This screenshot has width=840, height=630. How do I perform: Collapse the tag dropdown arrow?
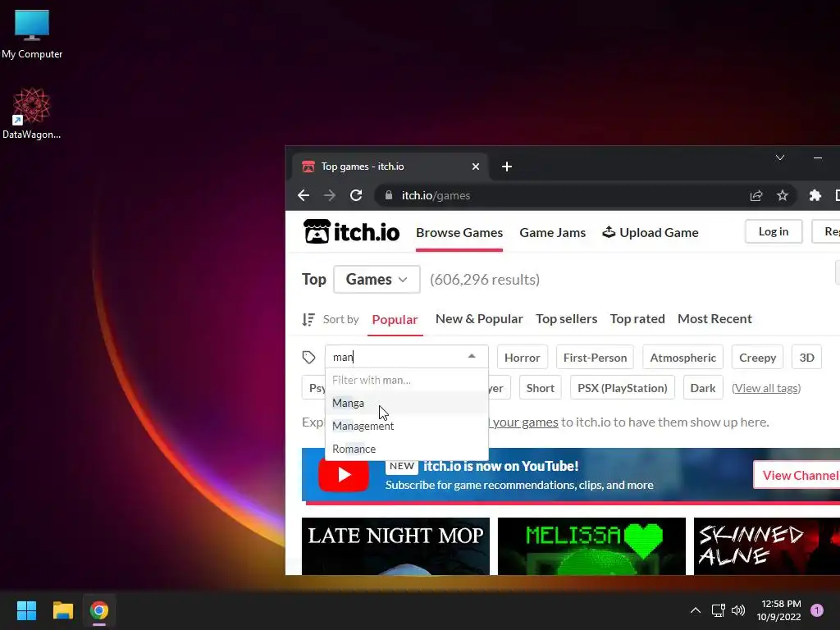(472, 356)
